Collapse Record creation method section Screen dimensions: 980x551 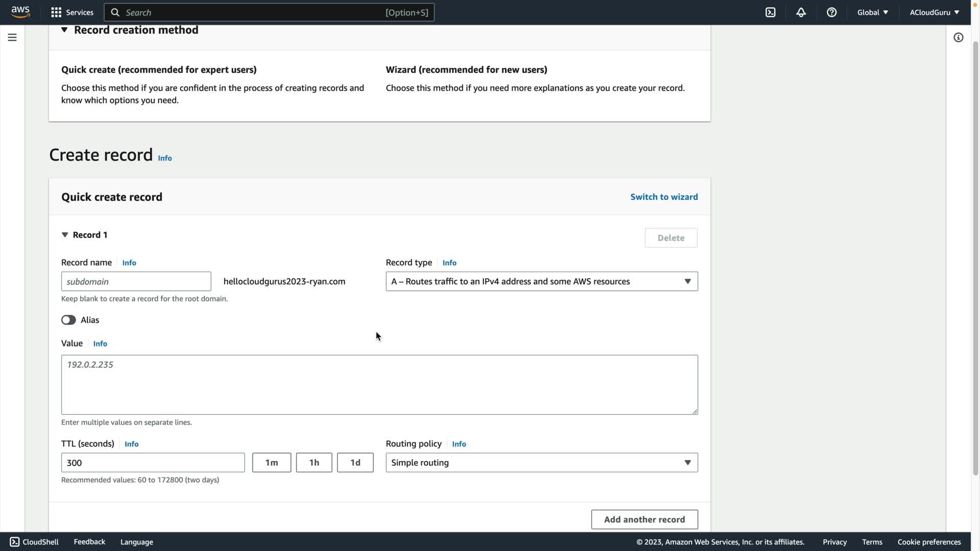[64, 30]
